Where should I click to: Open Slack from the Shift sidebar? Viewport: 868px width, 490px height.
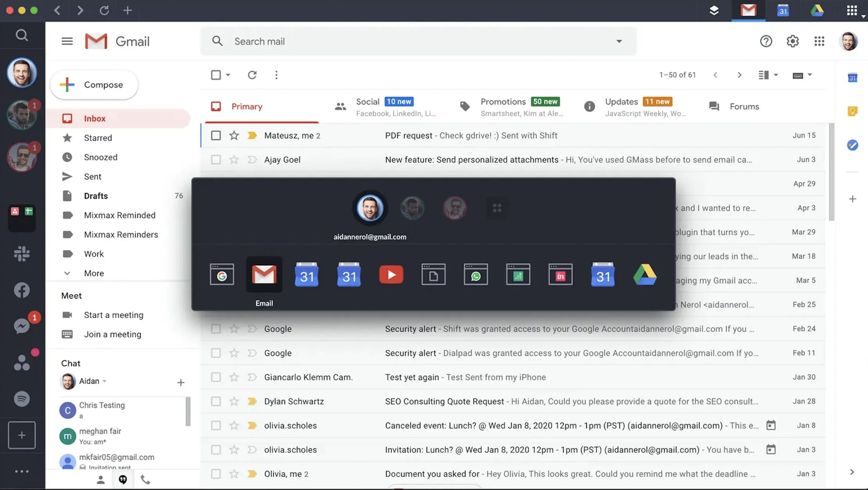point(22,254)
